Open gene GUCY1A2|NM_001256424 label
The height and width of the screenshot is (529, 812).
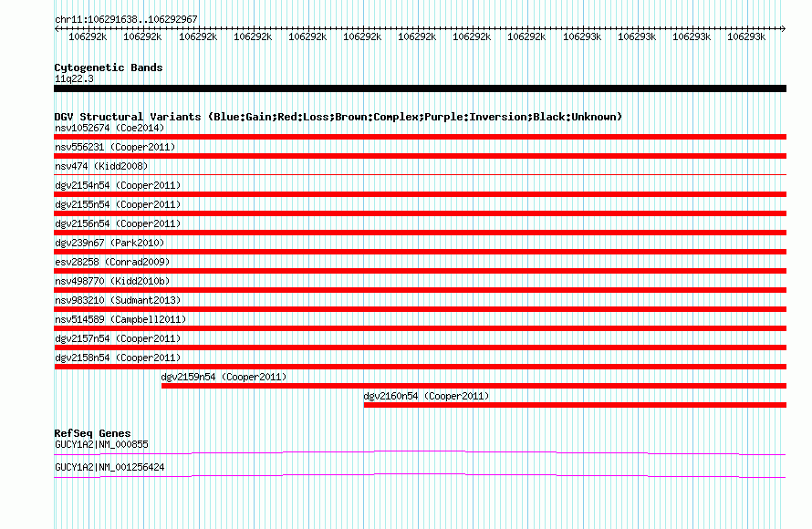(109, 467)
